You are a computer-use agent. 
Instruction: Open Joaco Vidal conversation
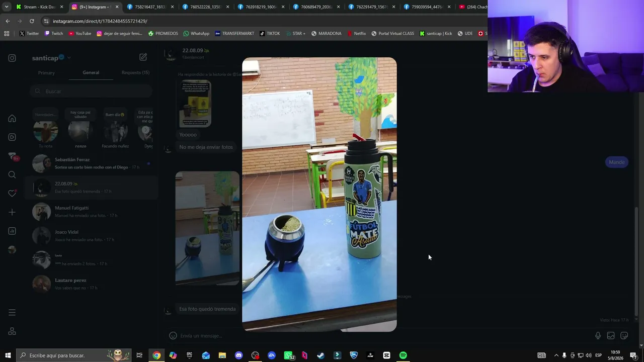click(92, 236)
